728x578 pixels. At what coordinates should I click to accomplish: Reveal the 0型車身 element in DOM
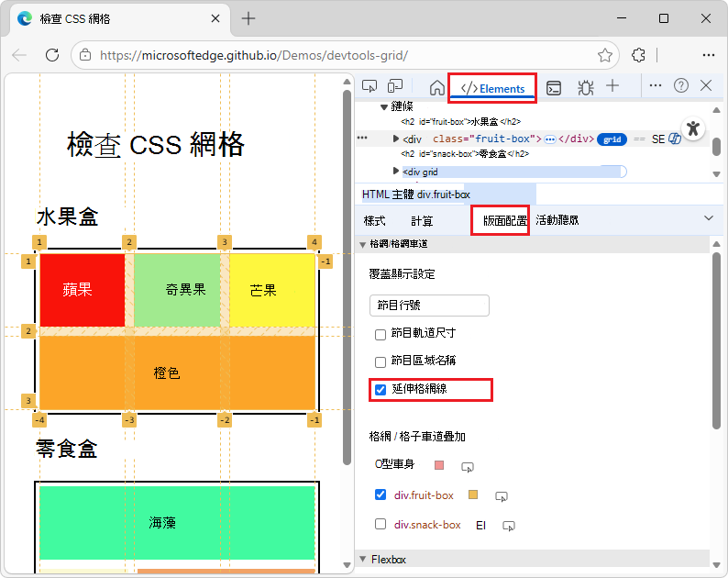coord(467,467)
